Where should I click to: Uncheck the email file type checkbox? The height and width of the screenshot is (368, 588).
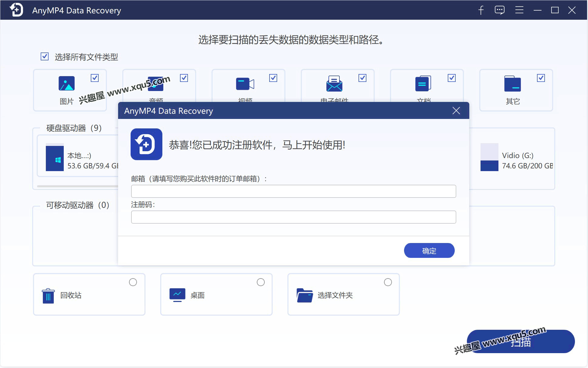click(362, 78)
